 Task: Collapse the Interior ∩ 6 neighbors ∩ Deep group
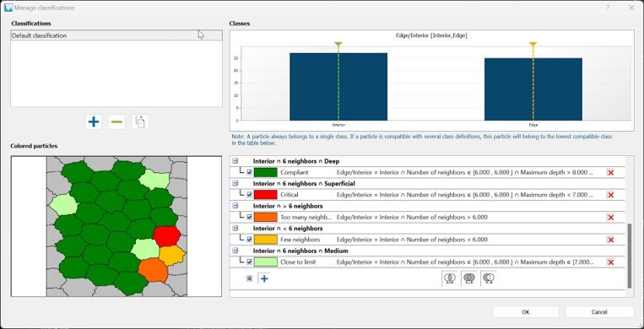pyautogui.click(x=235, y=161)
